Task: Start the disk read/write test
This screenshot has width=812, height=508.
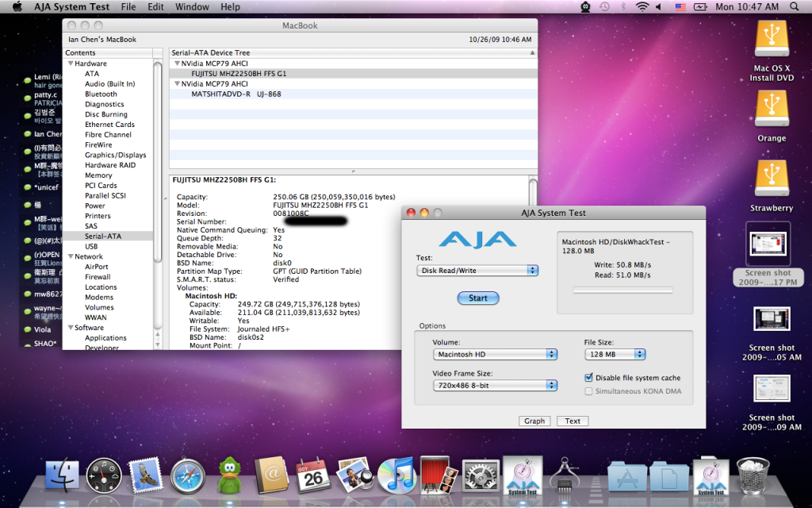Action: (478, 298)
